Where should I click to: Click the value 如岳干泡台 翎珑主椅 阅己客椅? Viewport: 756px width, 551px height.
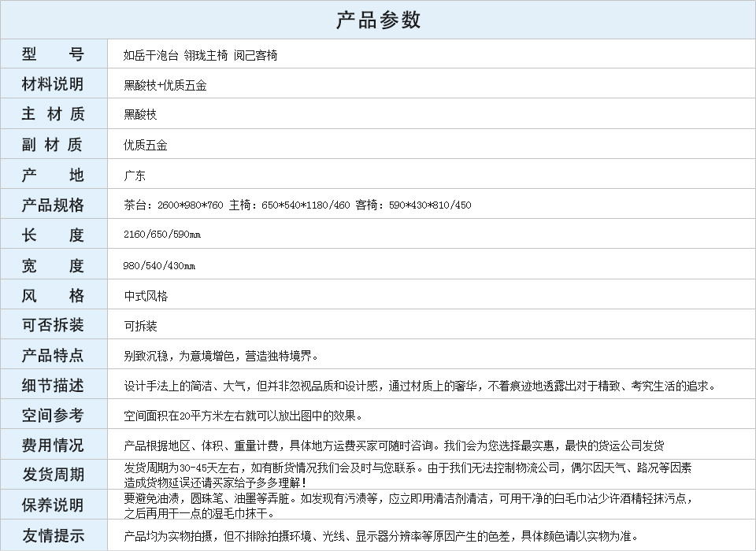200,55
